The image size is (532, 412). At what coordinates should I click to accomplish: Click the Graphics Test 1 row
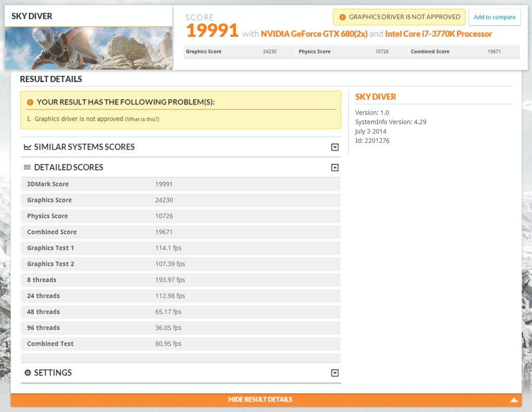tap(180, 248)
